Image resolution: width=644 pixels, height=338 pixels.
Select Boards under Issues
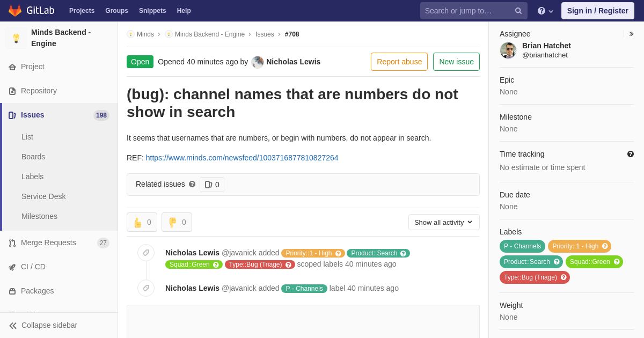(x=33, y=157)
